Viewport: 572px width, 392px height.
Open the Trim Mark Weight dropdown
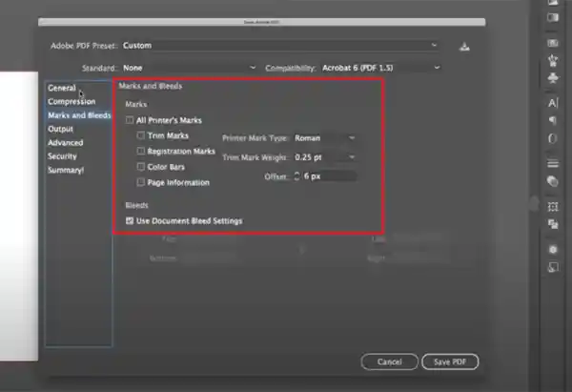click(325, 157)
